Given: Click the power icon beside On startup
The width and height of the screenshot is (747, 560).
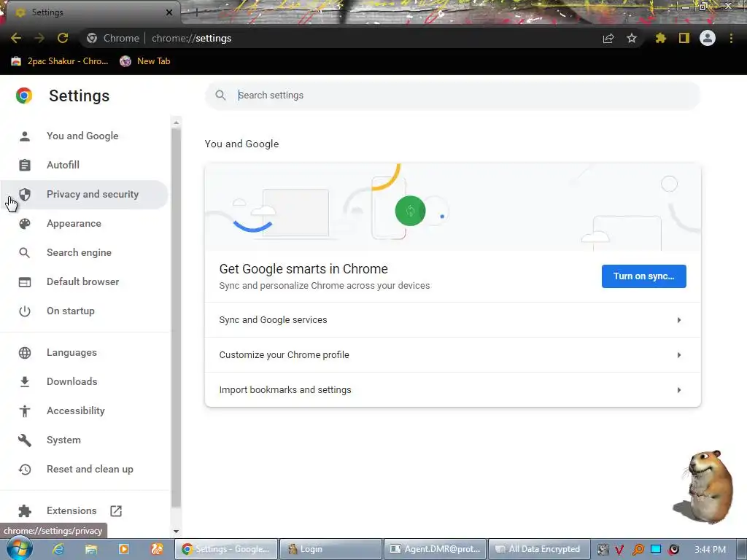Looking at the screenshot, I should click(x=25, y=311).
